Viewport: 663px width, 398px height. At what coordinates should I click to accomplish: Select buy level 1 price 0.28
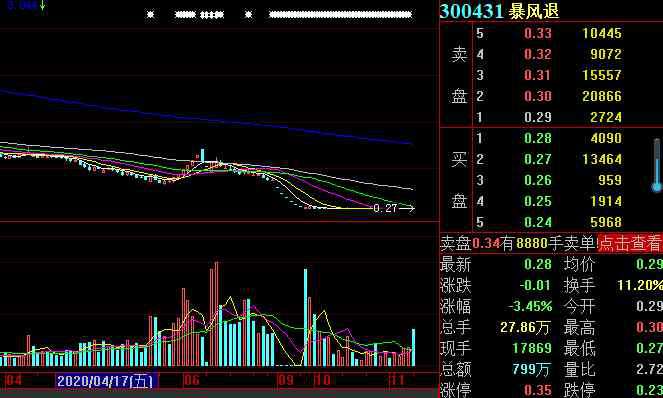tap(537, 138)
